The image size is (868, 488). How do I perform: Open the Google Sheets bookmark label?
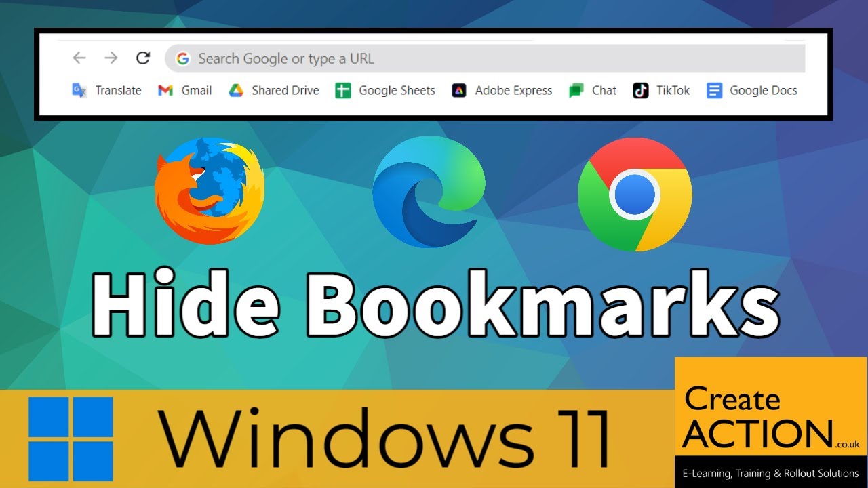coord(397,90)
